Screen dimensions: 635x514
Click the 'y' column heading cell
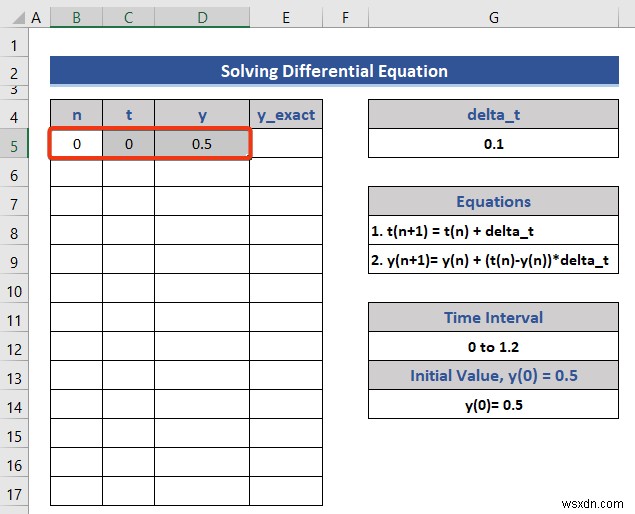(202, 114)
